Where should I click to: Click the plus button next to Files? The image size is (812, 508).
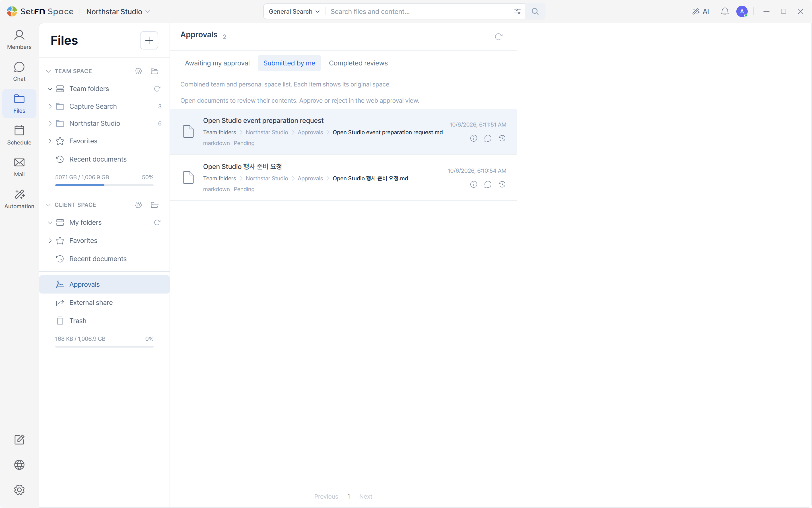coord(149,40)
